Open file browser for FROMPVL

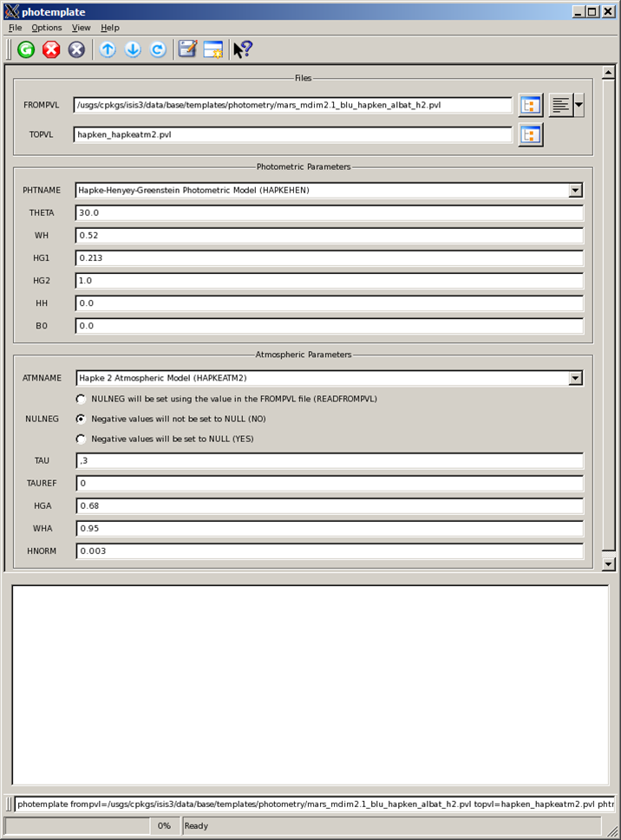pyautogui.click(x=531, y=106)
